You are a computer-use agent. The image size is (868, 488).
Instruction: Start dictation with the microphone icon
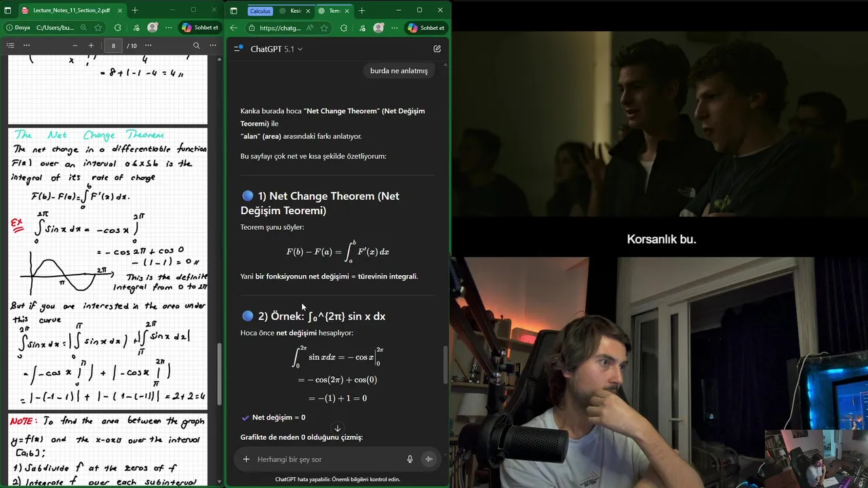(x=410, y=460)
